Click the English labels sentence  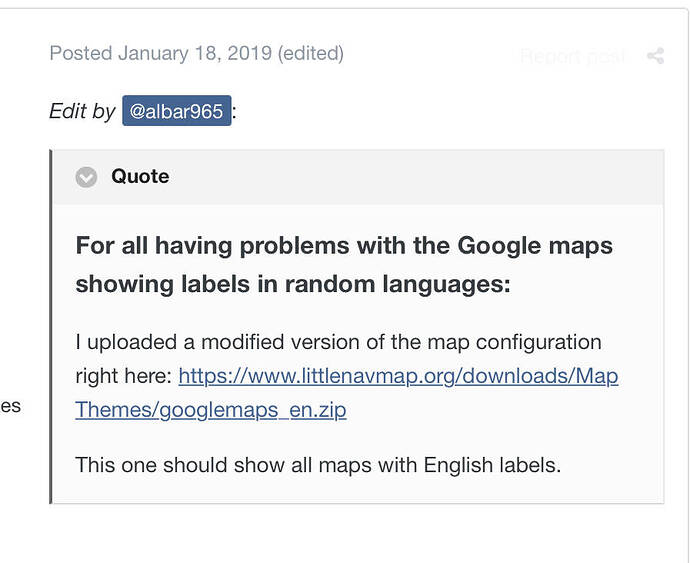318,465
